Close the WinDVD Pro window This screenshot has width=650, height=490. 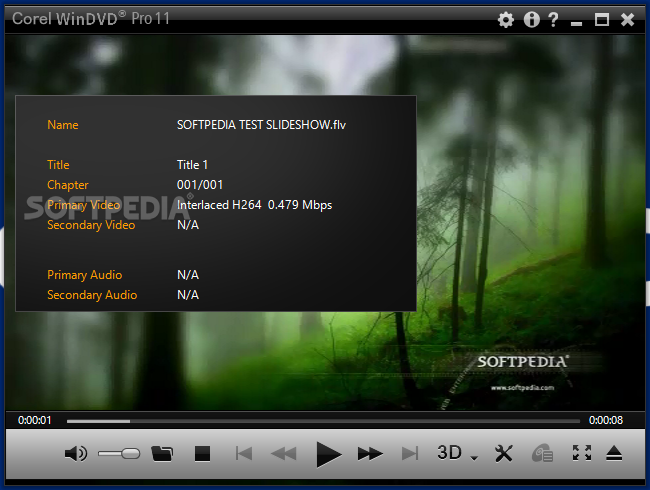pyautogui.click(x=628, y=19)
